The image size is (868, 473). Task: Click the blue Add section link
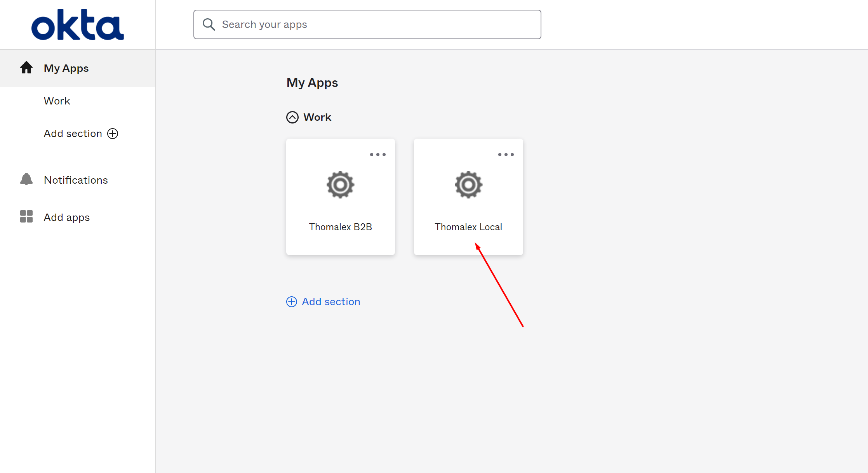[x=331, y=302]
